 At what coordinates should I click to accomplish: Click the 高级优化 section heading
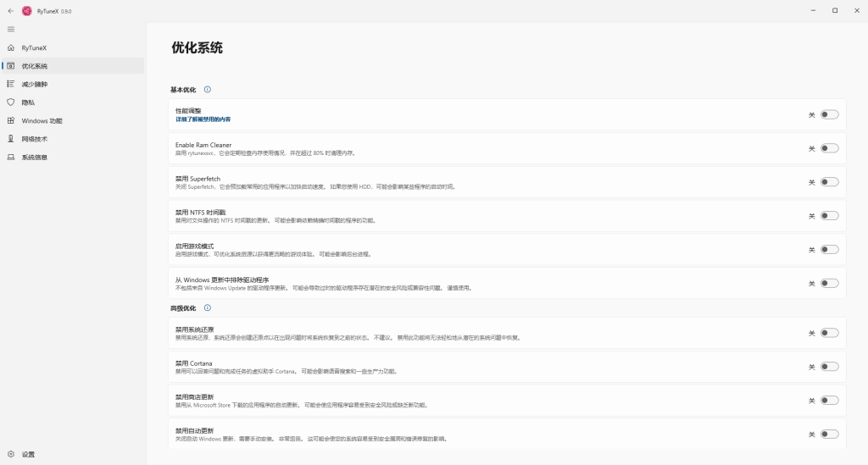[183, 308]
